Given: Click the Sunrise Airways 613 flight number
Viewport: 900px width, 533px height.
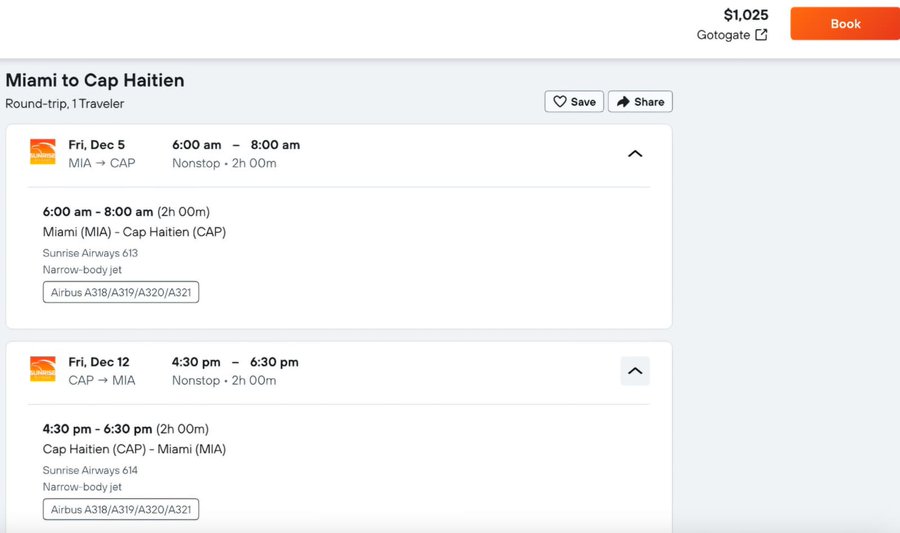Looking at the screenshot, I should point(90,253).
